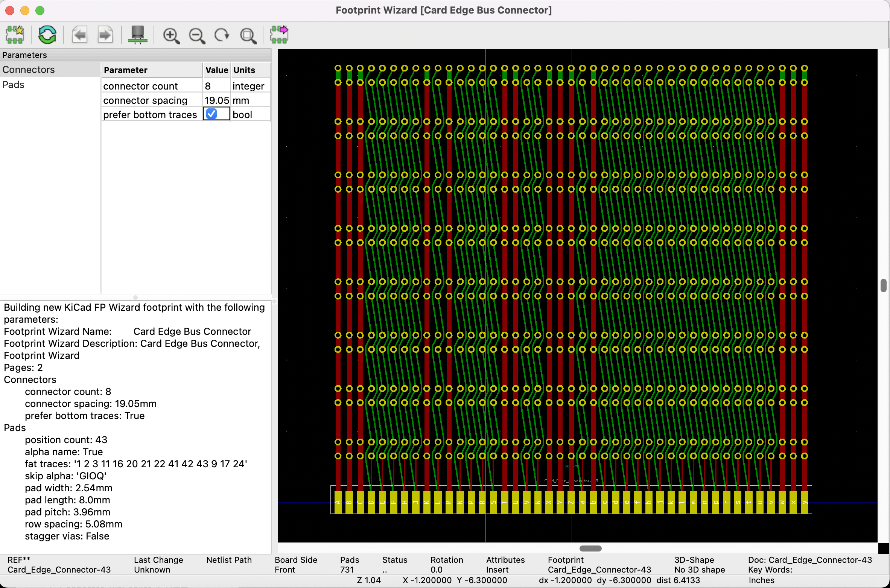Edit the connector count value cell
Viewport: 890px width, 588px height.
click(216, 86)
